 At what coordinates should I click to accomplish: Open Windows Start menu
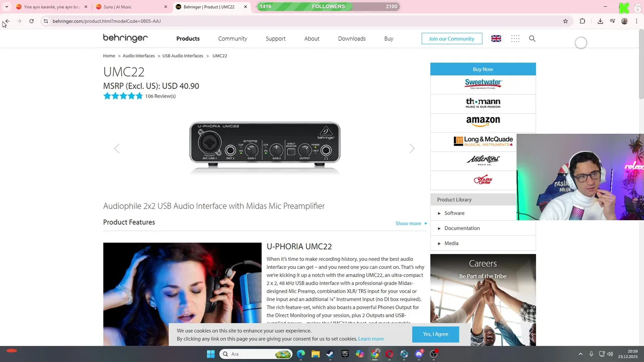coord(211,354)
